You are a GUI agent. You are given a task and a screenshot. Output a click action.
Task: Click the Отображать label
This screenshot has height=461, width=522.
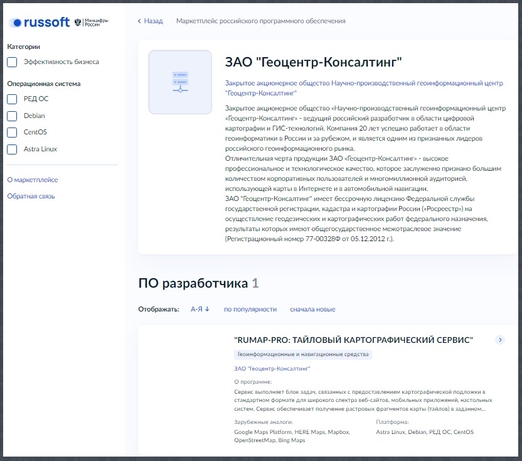[x=159, y=309]
